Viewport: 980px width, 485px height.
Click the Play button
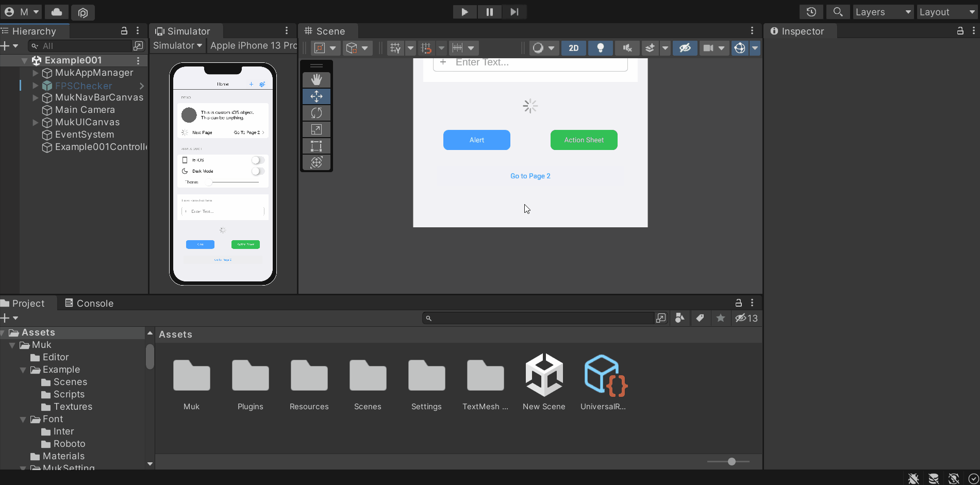[464, 12]
